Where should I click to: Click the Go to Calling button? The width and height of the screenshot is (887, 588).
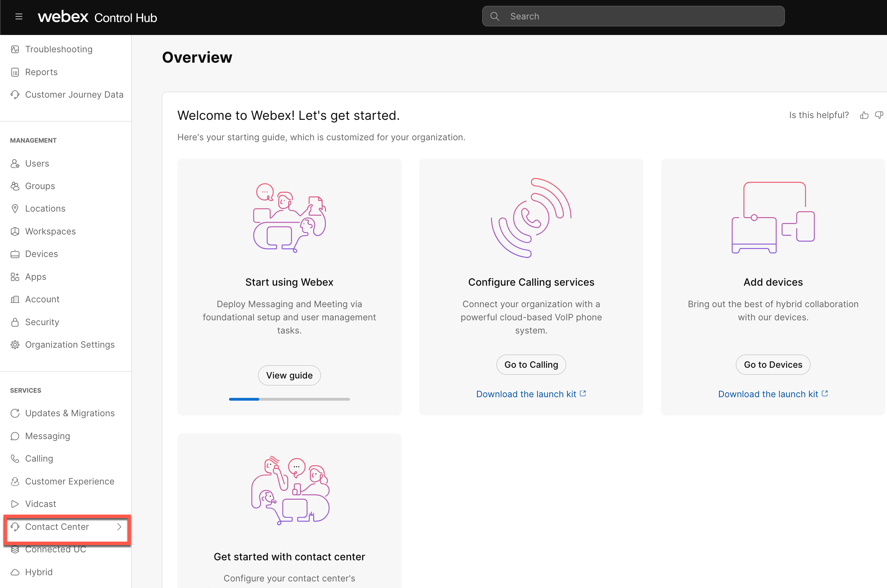(x=531, y=364)
